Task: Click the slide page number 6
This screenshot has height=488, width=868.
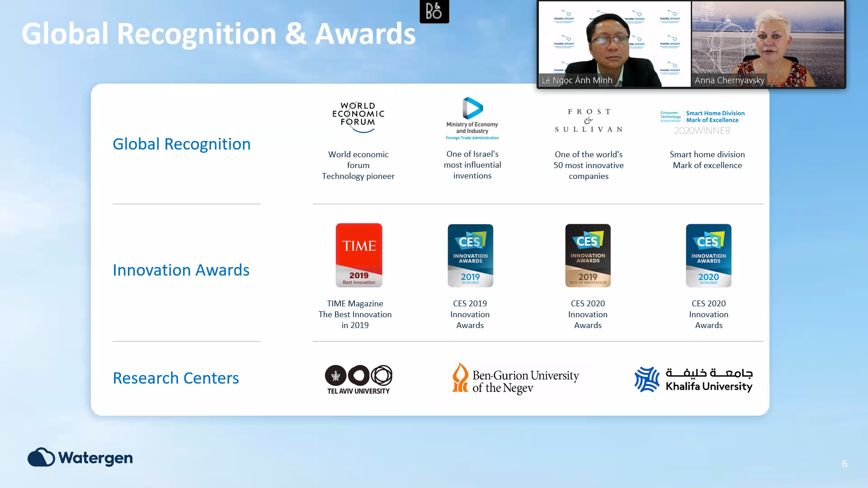Action: pos(844,464)
